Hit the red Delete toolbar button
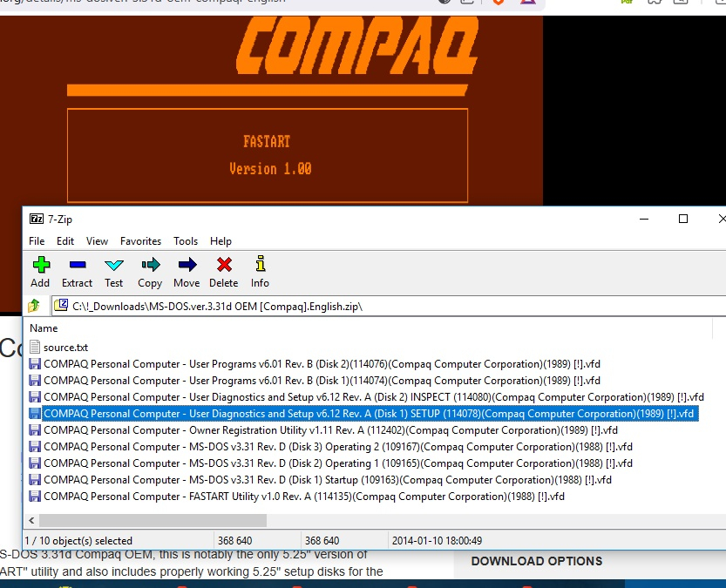 click(224, 272)
